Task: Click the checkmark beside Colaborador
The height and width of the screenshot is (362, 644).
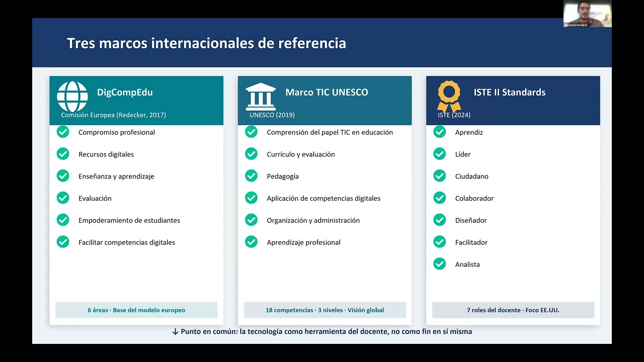Action: [x=440, y=198]
